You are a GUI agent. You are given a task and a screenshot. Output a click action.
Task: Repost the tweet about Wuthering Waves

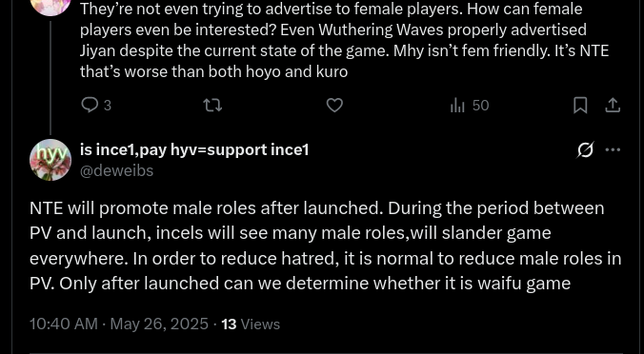coord(213,106)
